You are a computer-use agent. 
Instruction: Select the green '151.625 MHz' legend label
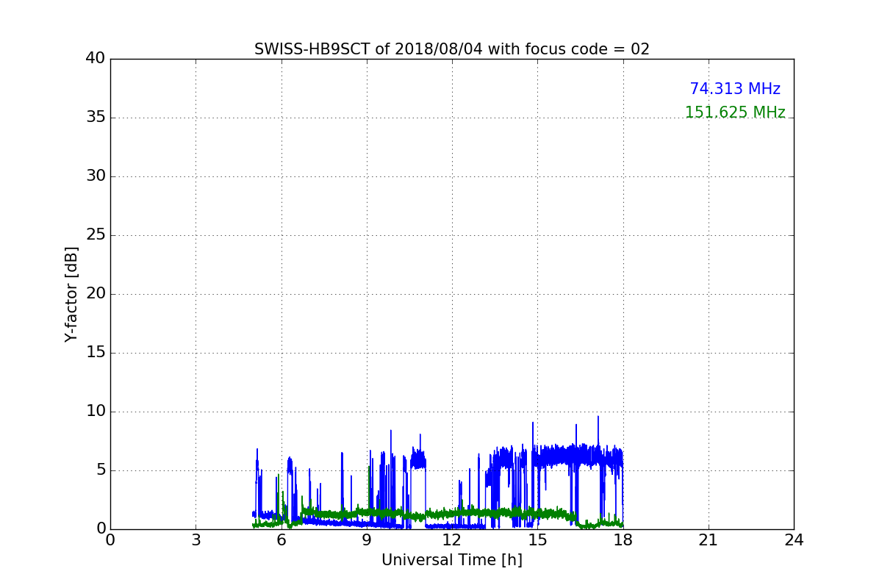(x=735, y=112)
